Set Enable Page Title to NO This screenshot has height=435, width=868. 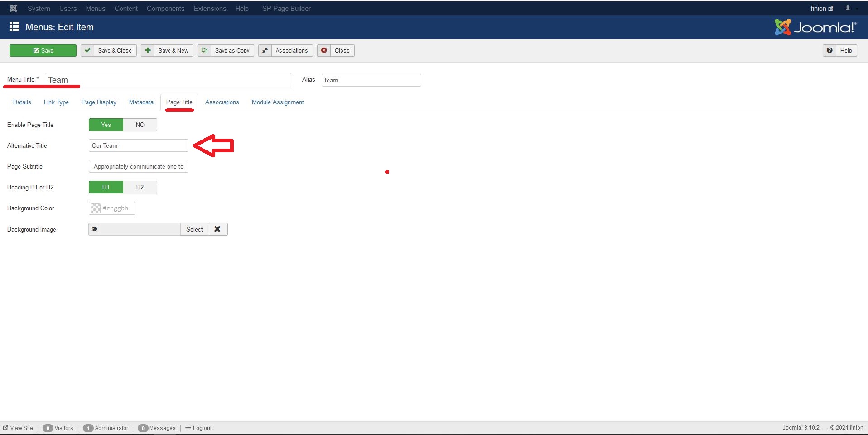coord(140,125)
